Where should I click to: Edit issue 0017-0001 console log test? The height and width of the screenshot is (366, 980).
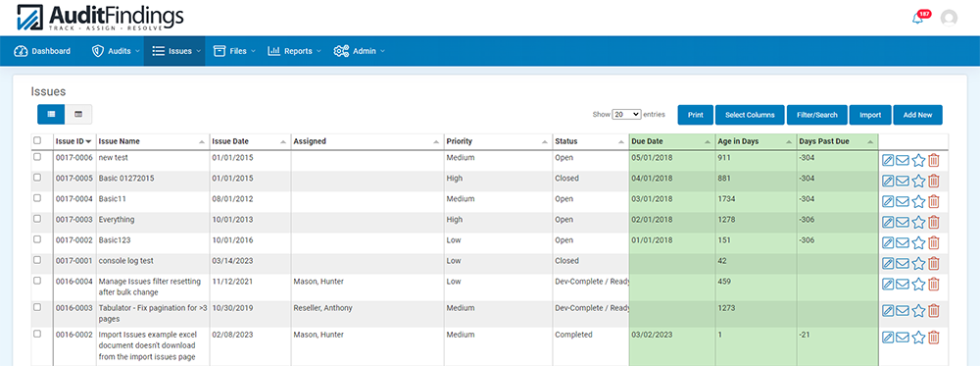point(888,263)
